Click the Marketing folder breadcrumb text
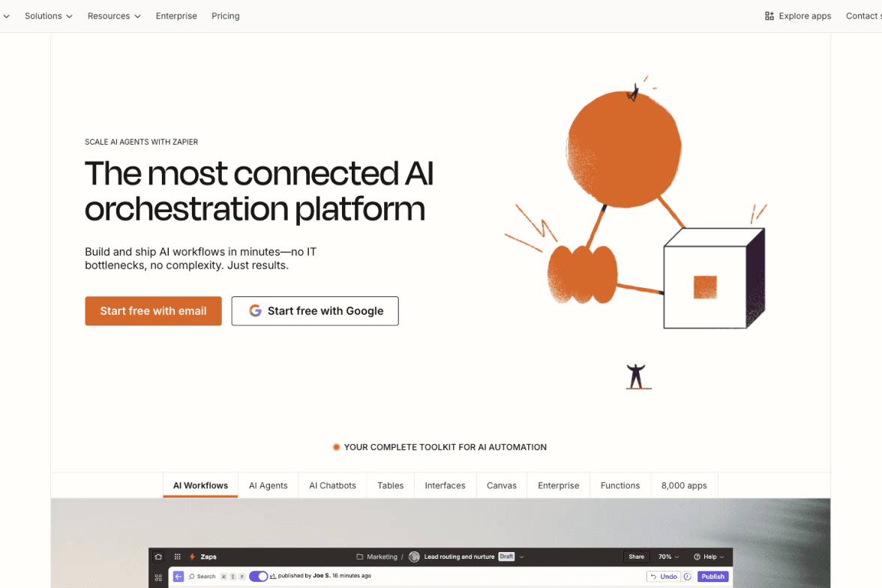The height and width of the screenshot is (588, 882). (382, 557)
